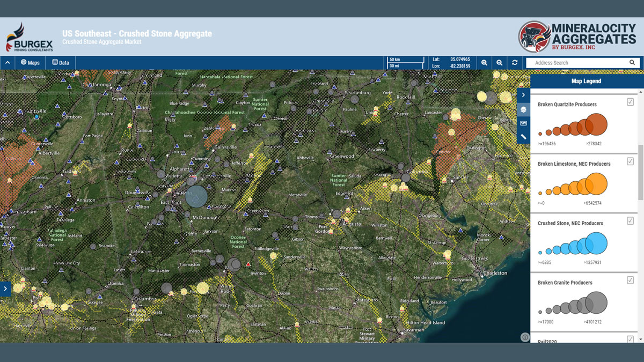Collapse the Map Legend side panel
The width and height of the screenshot is (644, 362).
pyautogui.click(x=523, y=95)
